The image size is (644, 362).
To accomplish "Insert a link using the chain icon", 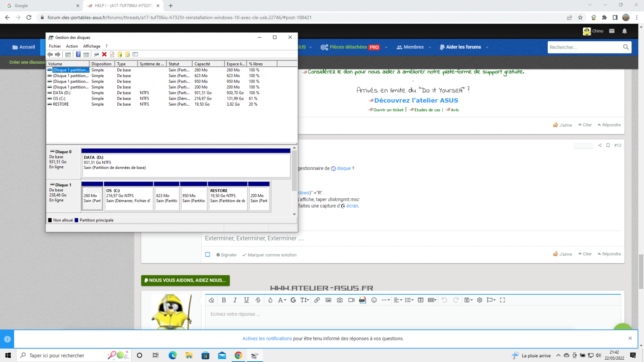I will [x=317, y=300].
